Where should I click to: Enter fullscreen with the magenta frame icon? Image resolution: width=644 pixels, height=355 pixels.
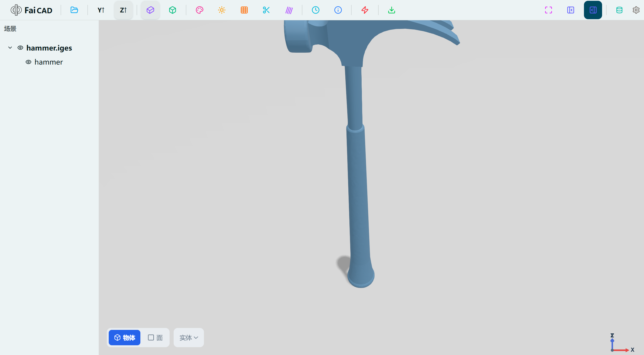pyautogui.click(x=549, y=10)
